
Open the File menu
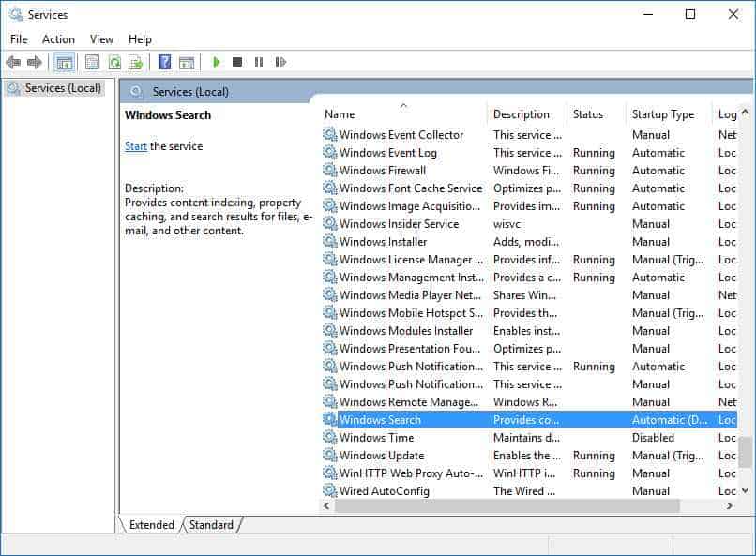pyautogui.click(x=19, y=39)
